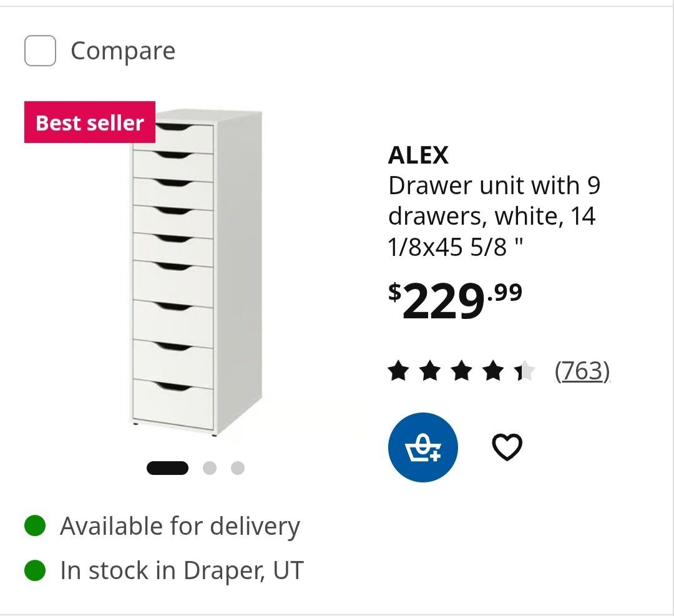
Task: Click the Available for delivery status text
Action: [x=180, y=526]
